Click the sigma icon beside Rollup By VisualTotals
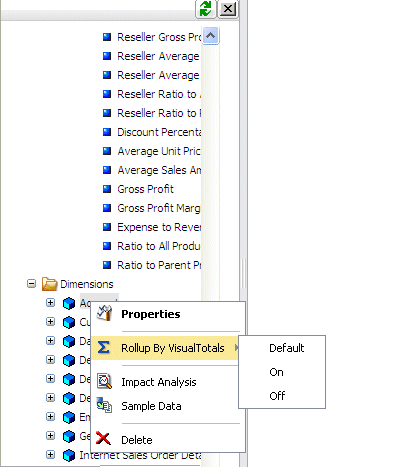This screenshot has width=408, height=467. (x=104, y=347)
